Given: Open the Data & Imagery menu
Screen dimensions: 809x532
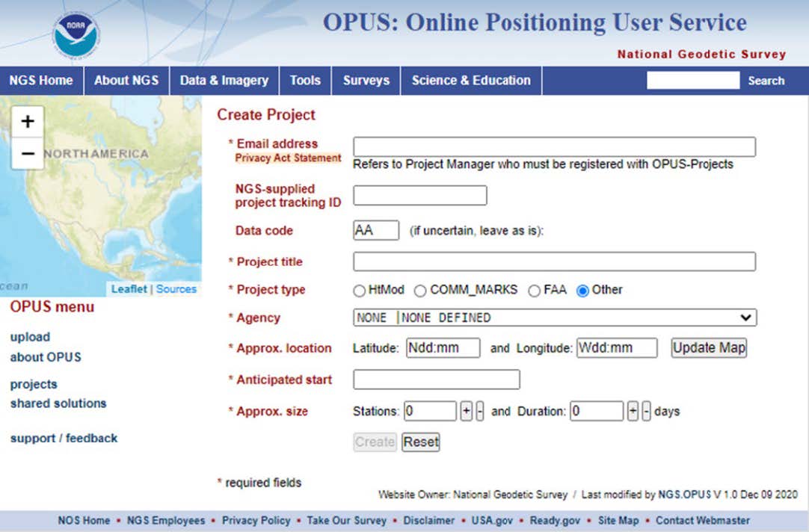Looking at the screenshot, I should [x=224, y=81].
